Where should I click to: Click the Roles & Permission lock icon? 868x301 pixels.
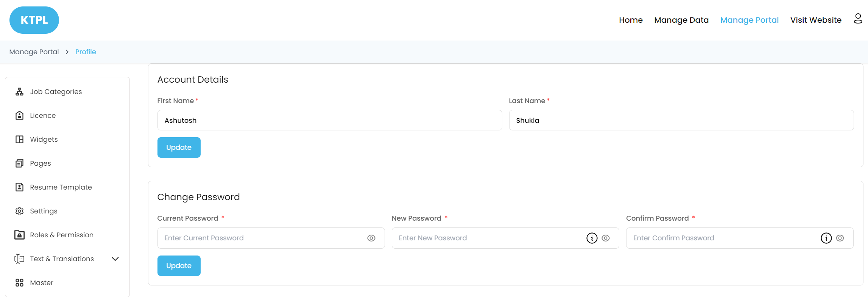tap(19, 235)
